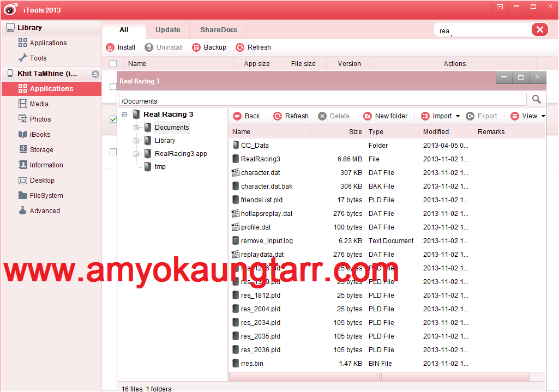Image resolution: width=559 pixels, height=392 pixels.
Task: Click the search magnifier next to path bar
Action: pos(536,99)
